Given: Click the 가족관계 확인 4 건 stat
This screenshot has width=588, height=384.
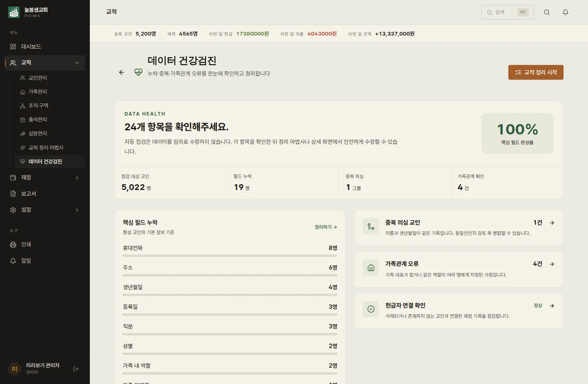Looking at the screenshot, I should (x=507, y=183).
